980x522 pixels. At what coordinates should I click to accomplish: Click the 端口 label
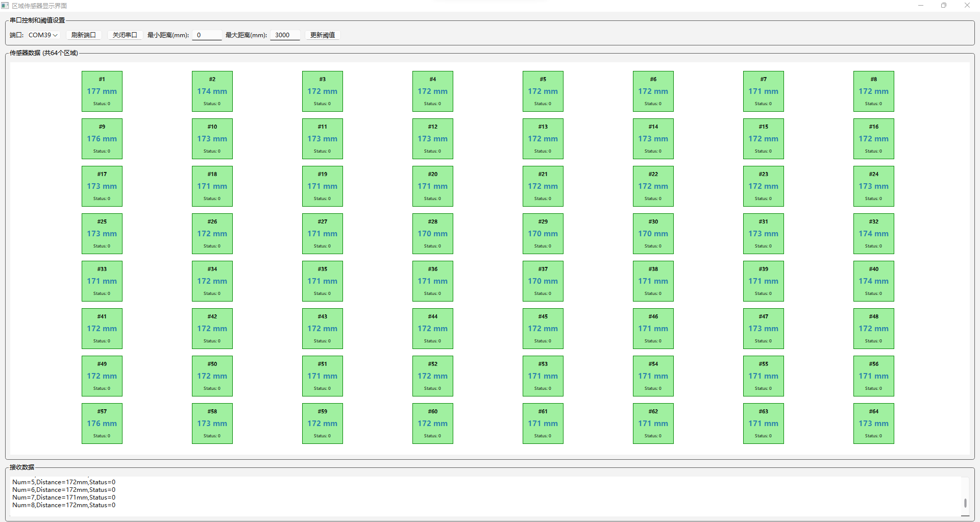pos(16,35)
